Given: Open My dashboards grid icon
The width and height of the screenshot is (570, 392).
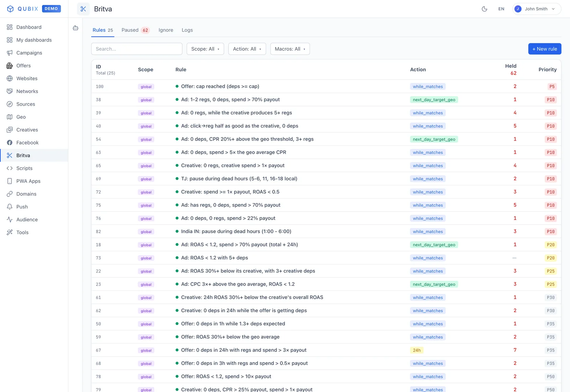Looking at the screenshot, I should [10, 40].
